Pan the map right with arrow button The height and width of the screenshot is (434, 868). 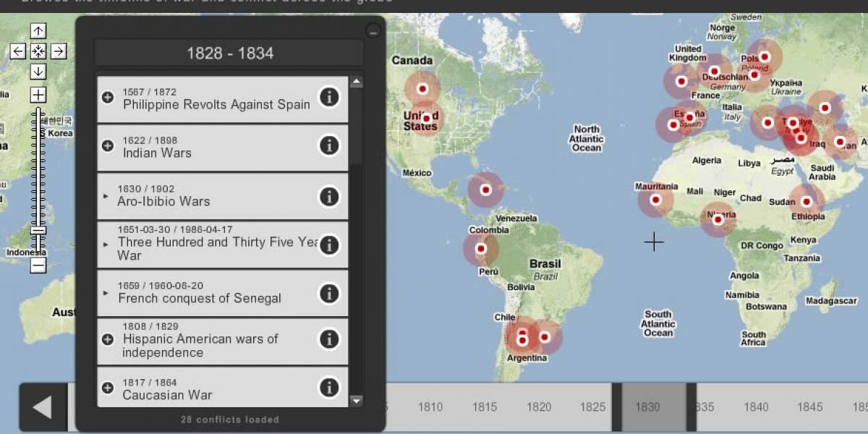pyautogui.click(x=59, y=51)
